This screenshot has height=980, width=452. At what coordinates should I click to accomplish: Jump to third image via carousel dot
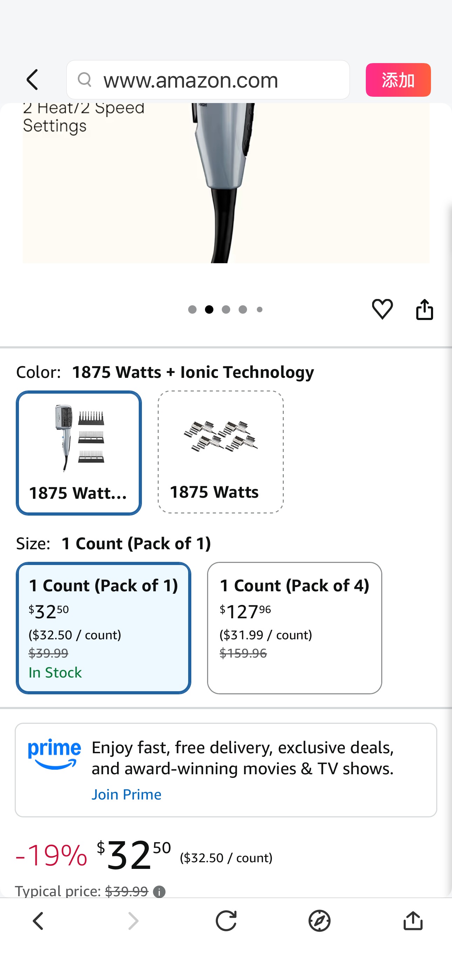coord(226,310)
